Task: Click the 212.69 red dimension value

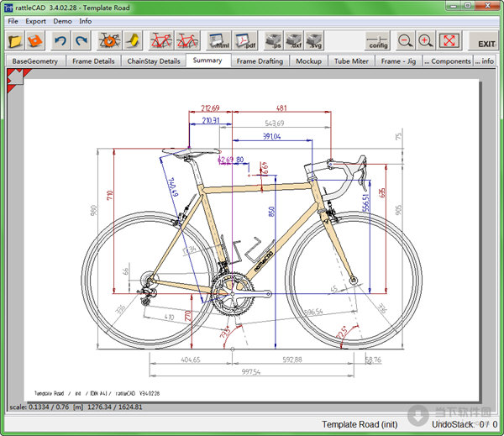Action: click(210, 108)
